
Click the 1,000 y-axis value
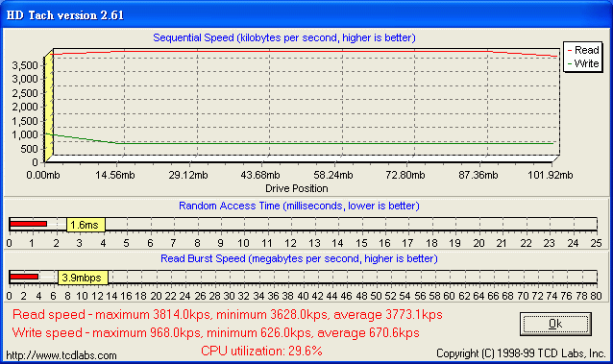coord(25,134)
